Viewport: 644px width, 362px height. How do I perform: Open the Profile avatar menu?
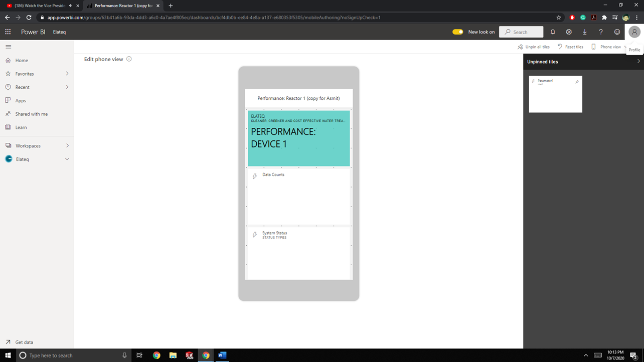coord(634,32)
